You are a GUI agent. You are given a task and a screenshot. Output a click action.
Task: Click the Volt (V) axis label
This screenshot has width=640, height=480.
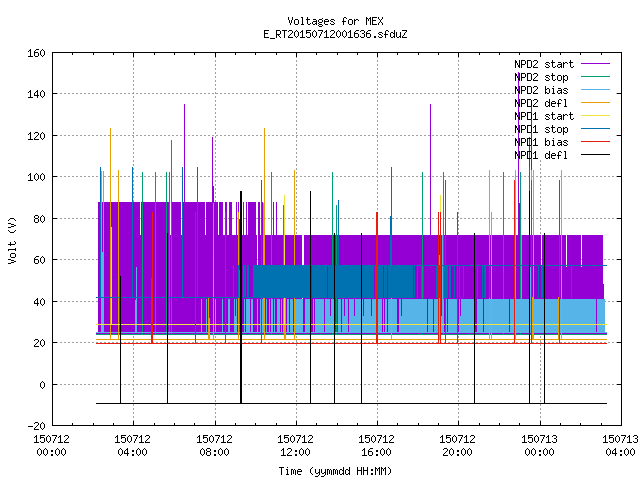coord(12,240)
